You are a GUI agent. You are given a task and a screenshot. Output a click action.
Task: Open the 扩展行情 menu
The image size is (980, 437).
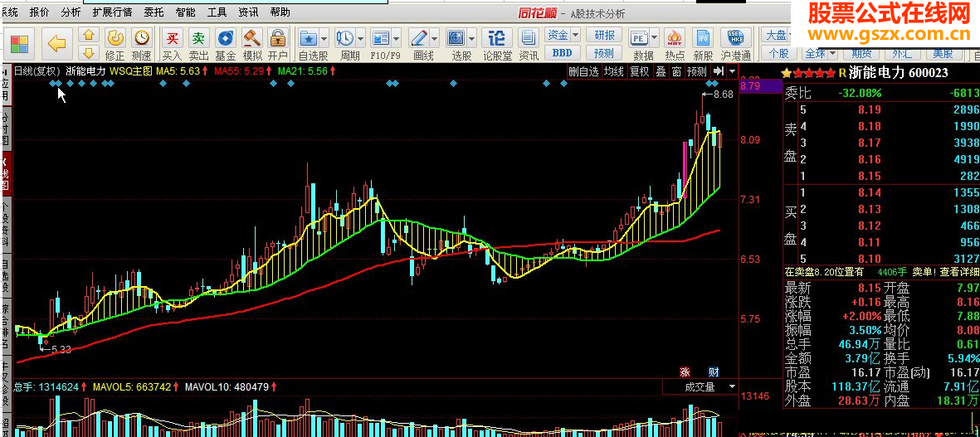(113, 12)
